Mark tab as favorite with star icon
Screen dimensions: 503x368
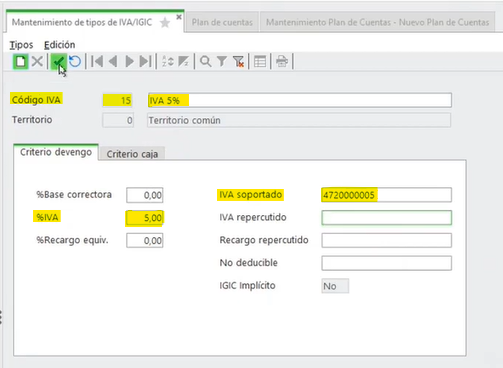tap(165, 23)
